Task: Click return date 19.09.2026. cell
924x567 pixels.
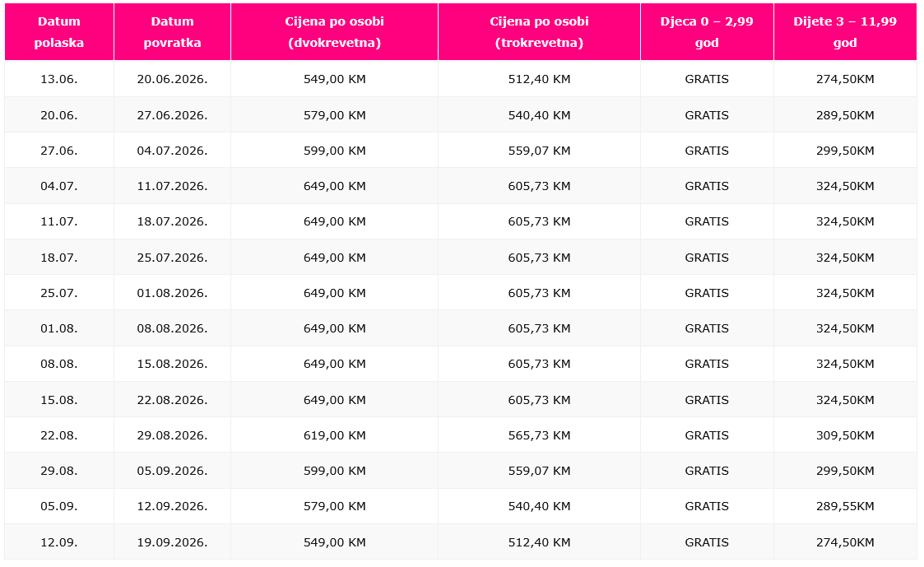Action: click(172, 542)
